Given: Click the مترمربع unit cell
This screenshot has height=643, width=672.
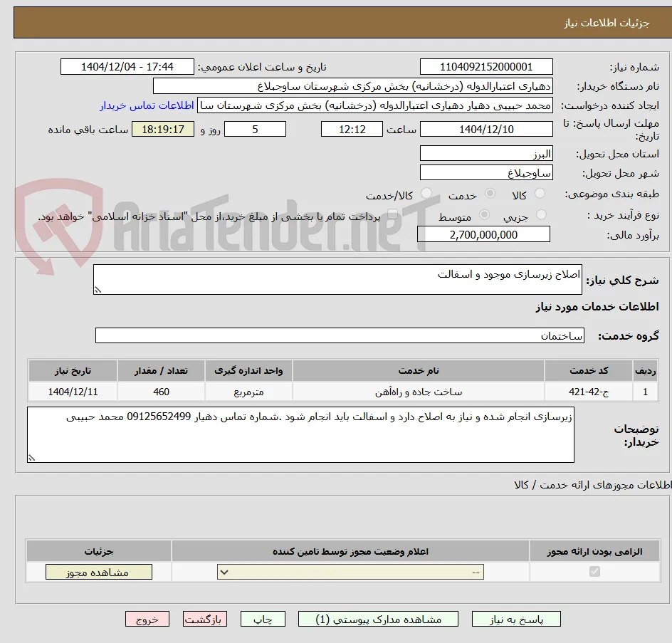Looking at the screenshot, I should pos(248,392).
